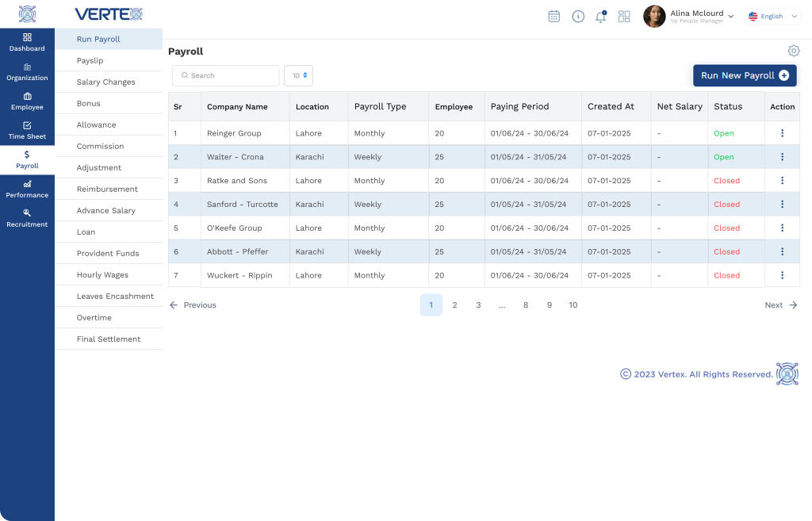
Task: Select Loan submenu item
Action: click(109, 232)
